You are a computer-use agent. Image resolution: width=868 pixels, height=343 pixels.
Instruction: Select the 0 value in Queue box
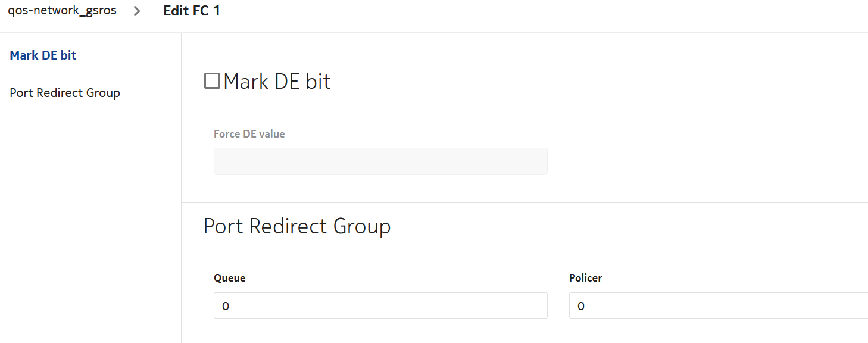(226, 306)
